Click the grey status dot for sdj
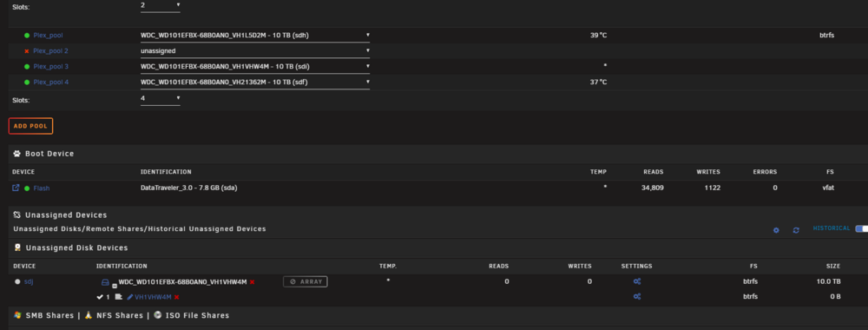The width and height of the screenshot is (868, 330). pyautogui.click(x=17, y=281)
